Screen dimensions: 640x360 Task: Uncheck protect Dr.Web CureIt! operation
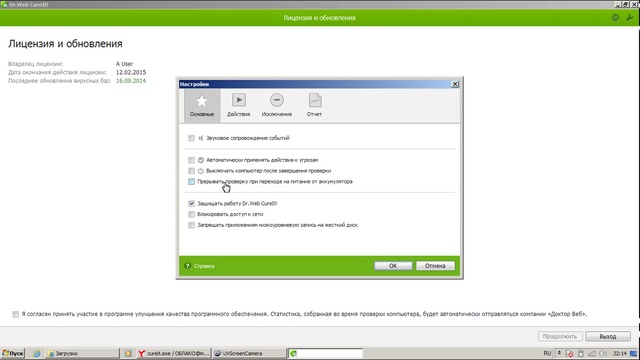[x=191, y=203]
